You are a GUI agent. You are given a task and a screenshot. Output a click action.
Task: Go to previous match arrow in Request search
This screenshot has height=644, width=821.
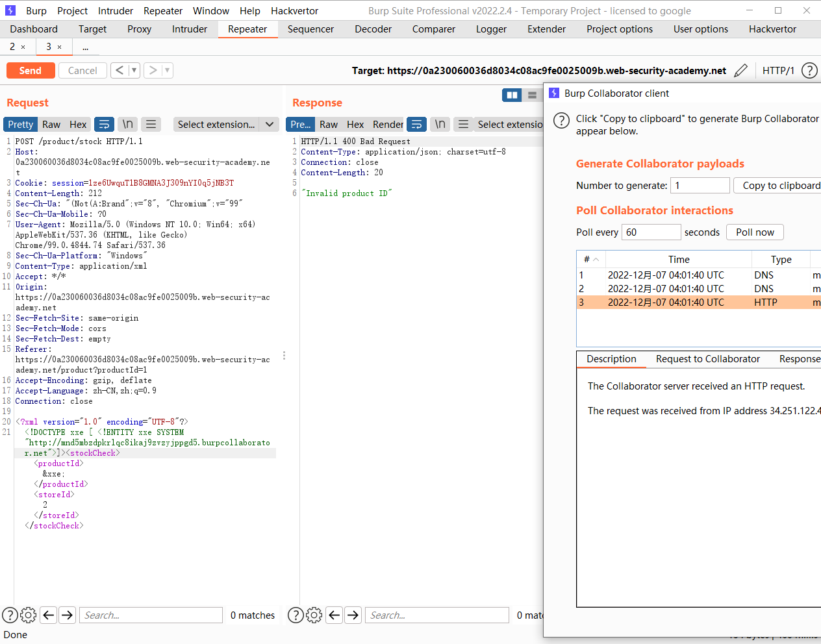coord(49,615)
